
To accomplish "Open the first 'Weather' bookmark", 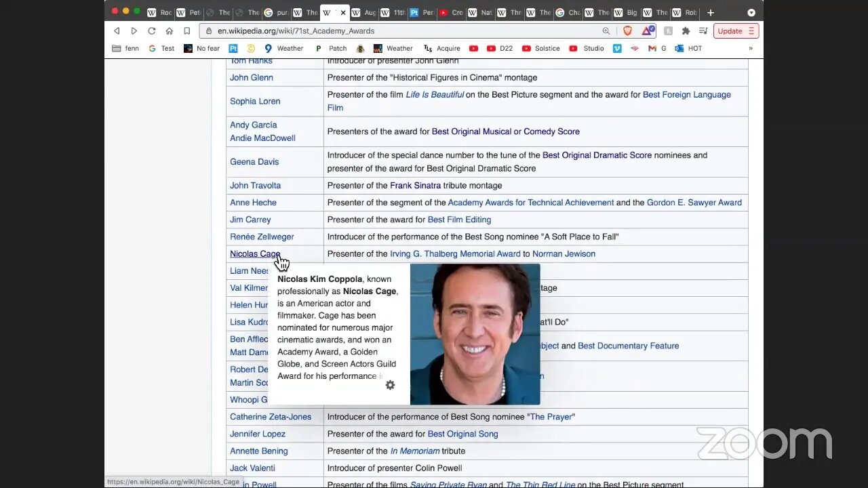I will point(283,48).
